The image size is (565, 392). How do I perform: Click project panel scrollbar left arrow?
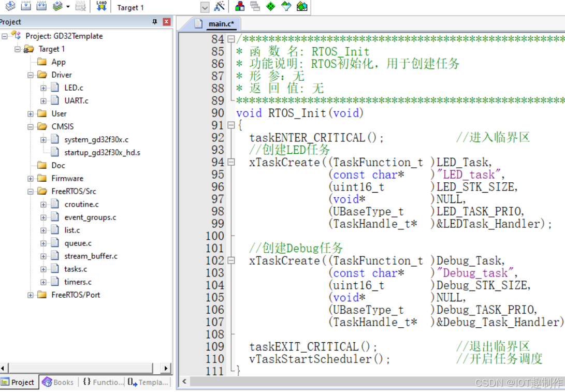3,368
